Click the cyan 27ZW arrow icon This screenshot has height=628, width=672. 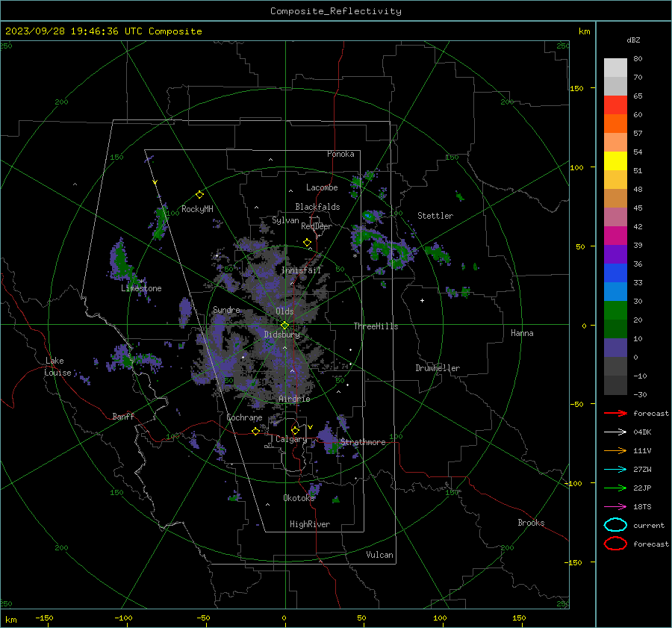point(615,470)
